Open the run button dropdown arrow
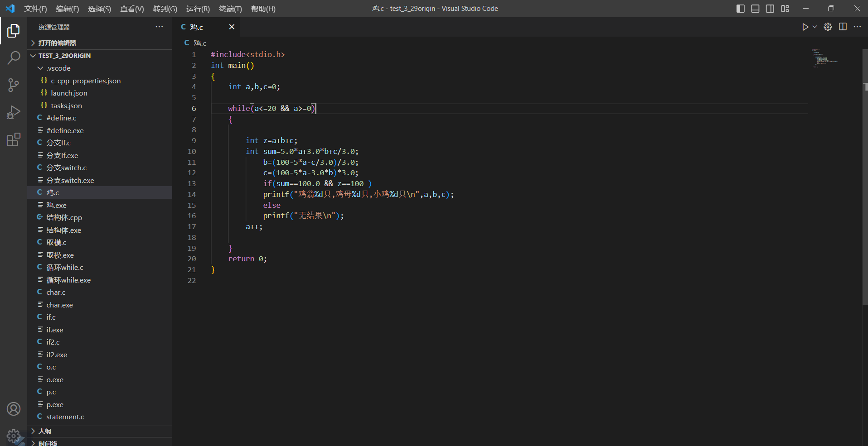 (x=815, y=27)
